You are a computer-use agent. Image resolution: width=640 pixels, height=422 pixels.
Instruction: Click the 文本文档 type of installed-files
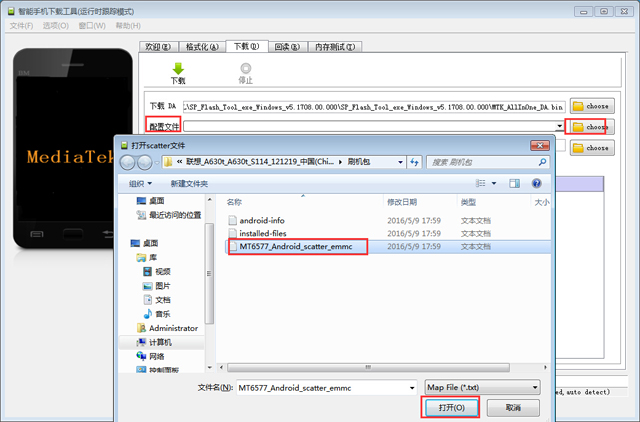point(476,233)
